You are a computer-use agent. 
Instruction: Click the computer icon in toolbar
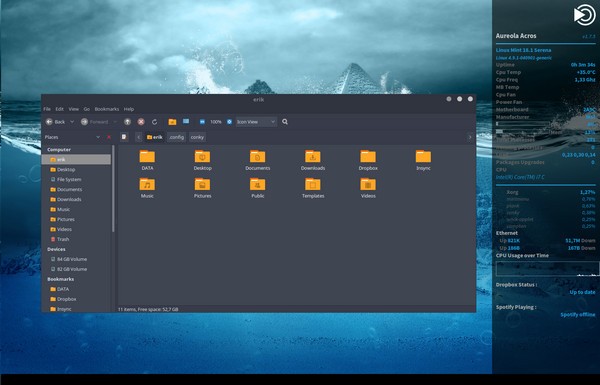(x=186, y=121)
